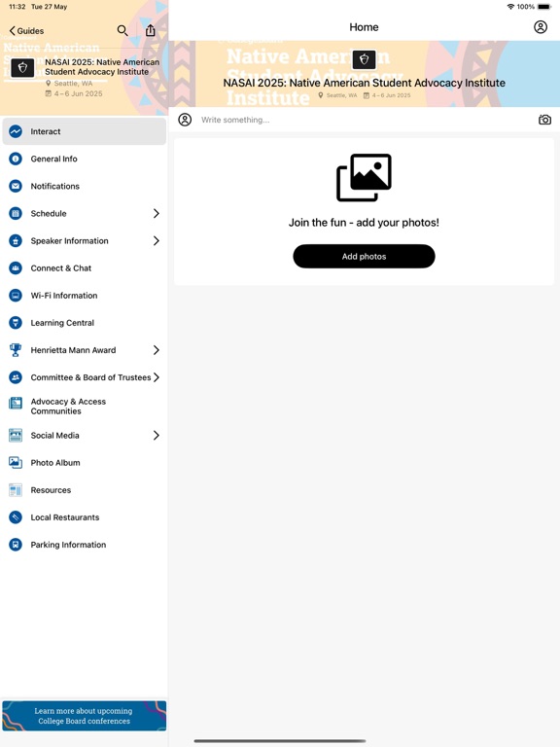Tap the Schedule icon
Viewport: 560px width, 747px height.
tap(16, 213)
